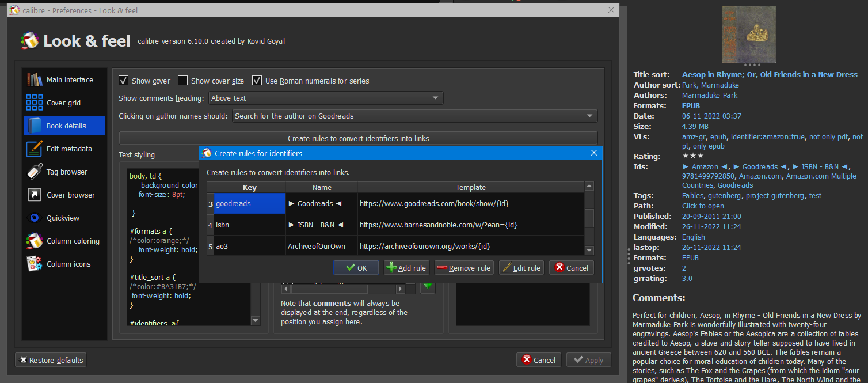Click green arrow button beside field list
The width and height of the screenshot is (868, 383).
coord(427,288)
